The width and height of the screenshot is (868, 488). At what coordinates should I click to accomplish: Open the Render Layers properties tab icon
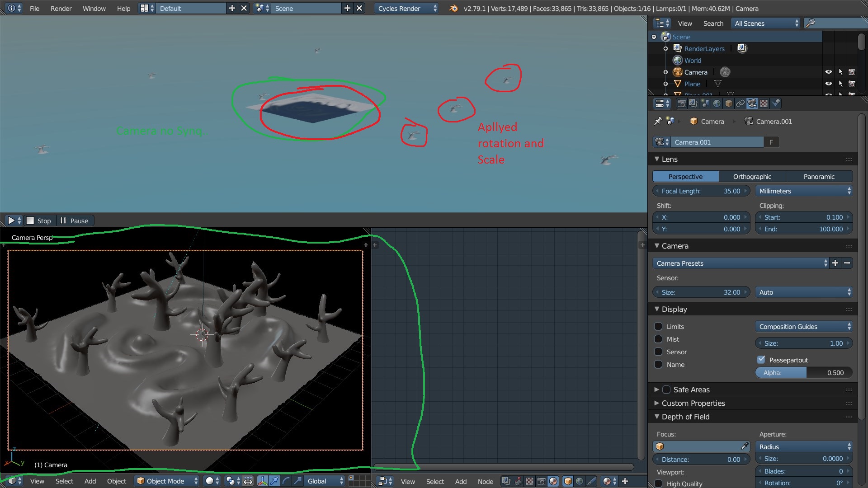[x=693, y=103]
